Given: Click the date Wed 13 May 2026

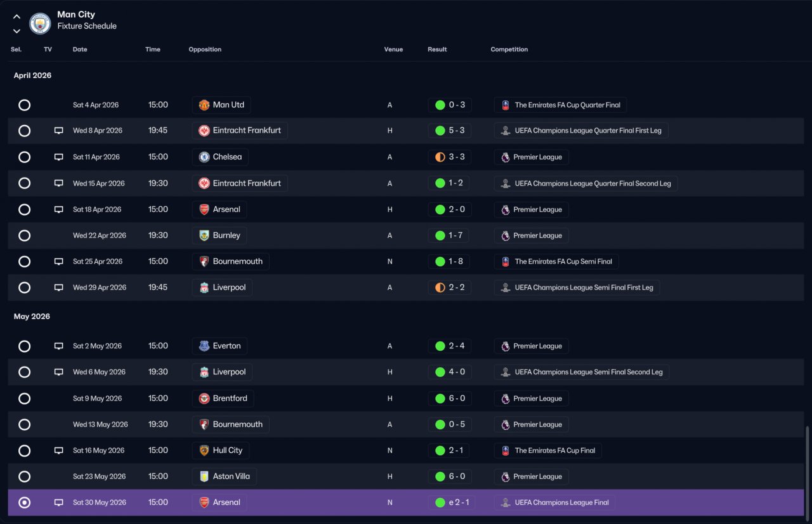Looking at the screenshot, I should 100,424.
